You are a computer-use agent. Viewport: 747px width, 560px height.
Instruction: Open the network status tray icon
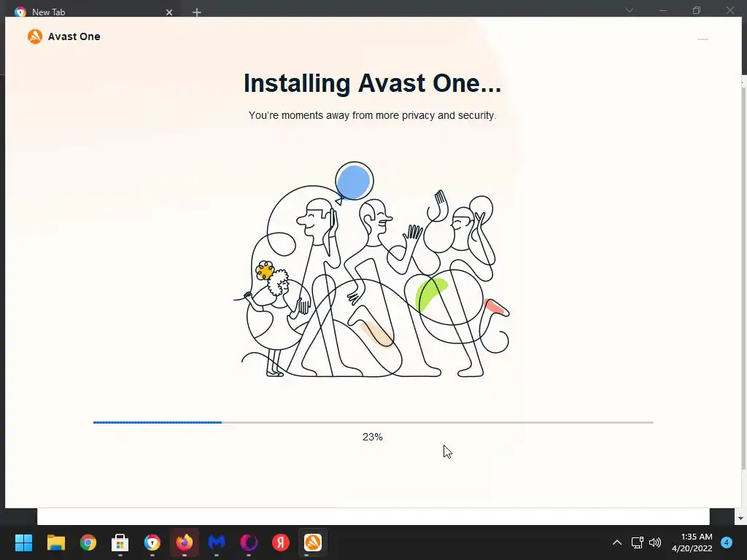click(x=638, y=542)
